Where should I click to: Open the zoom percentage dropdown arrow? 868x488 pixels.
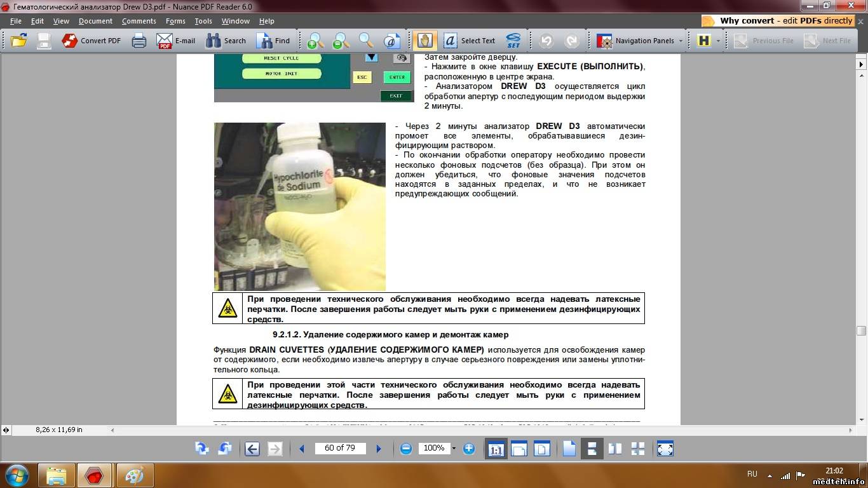454,449
